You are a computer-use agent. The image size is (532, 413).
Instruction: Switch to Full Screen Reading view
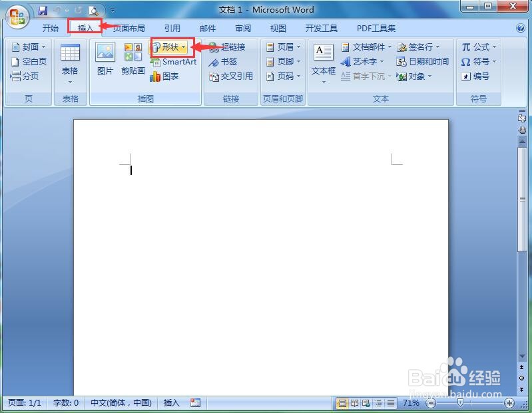(x=354, y=403)
